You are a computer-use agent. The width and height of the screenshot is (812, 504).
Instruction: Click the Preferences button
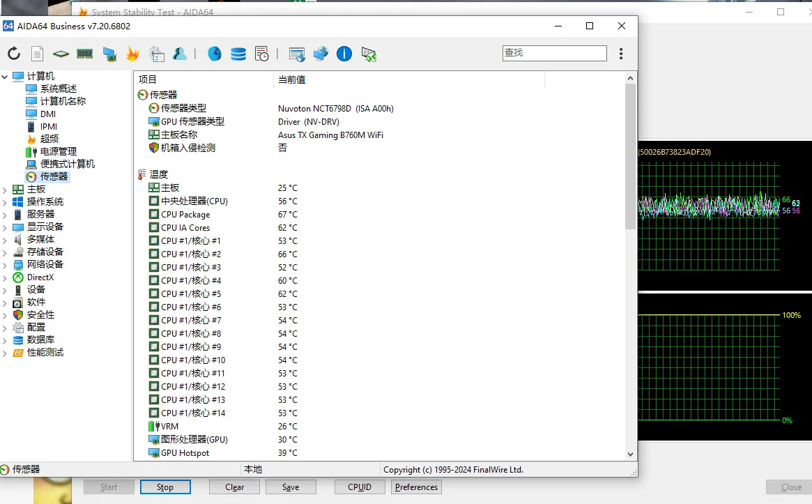[x=416, y=487]
